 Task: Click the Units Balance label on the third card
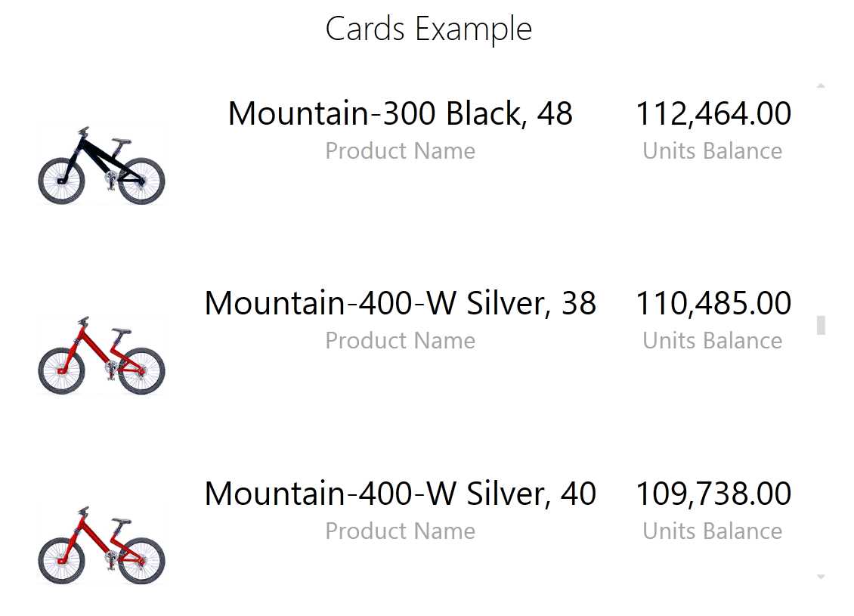713,531
